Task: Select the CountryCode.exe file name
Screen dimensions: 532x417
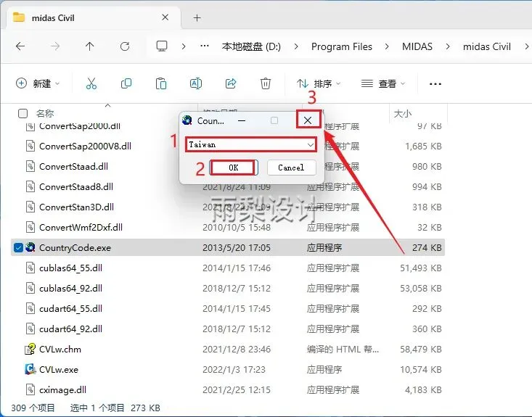Action: coord(75,248)
